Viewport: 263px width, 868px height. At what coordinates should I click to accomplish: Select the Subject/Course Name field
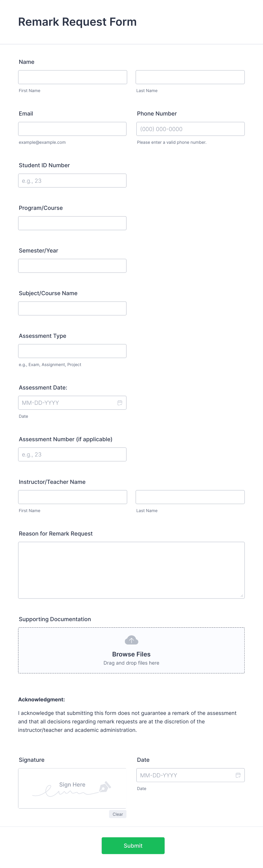72,308
